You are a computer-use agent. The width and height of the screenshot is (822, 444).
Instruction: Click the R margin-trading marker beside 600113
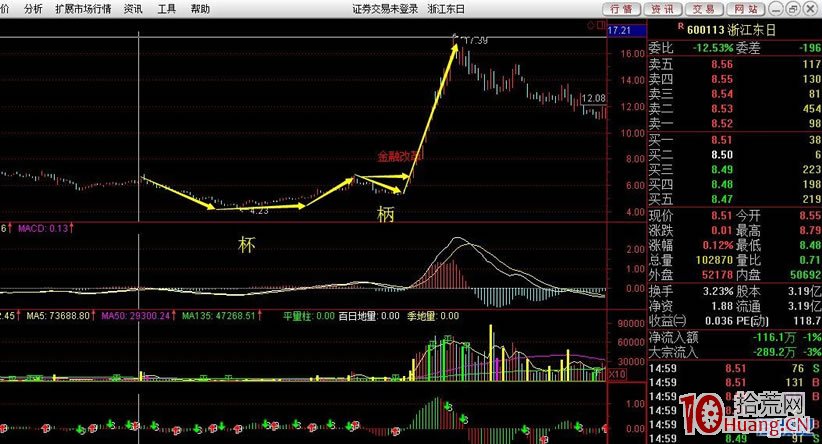click(680, 26)
